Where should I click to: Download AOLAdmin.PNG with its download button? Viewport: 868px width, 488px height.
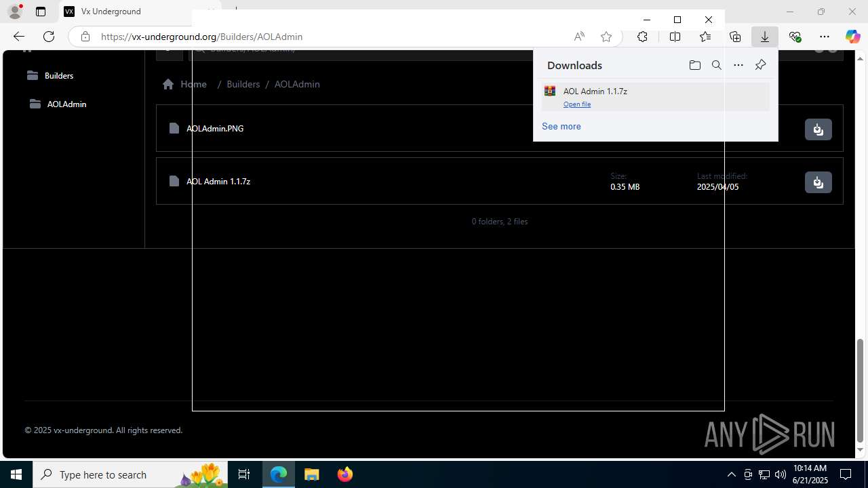(818, 129)
